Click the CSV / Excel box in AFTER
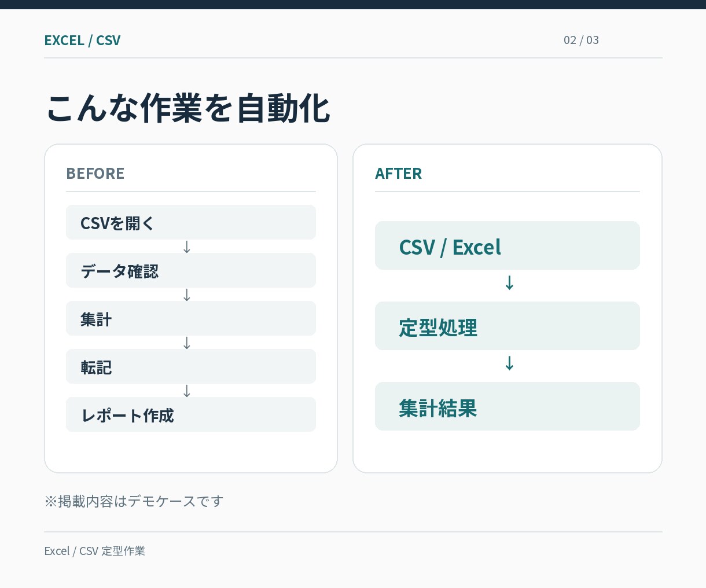Image resolution: width=706 pixels, height=588 pixels. click(508, 245)
